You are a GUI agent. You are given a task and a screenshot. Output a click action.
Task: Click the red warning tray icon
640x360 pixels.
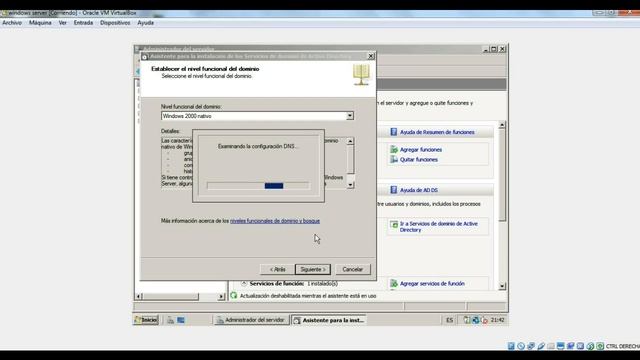pos(484,320)
